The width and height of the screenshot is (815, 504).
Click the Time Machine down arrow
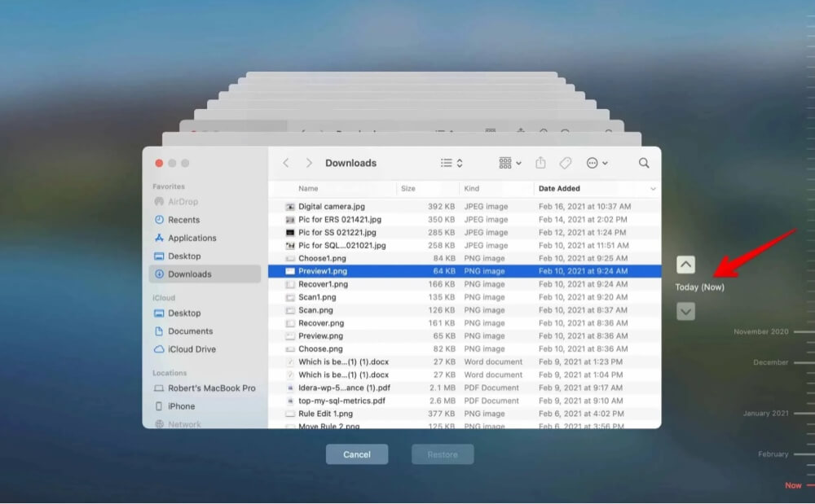tap(685, 311)
